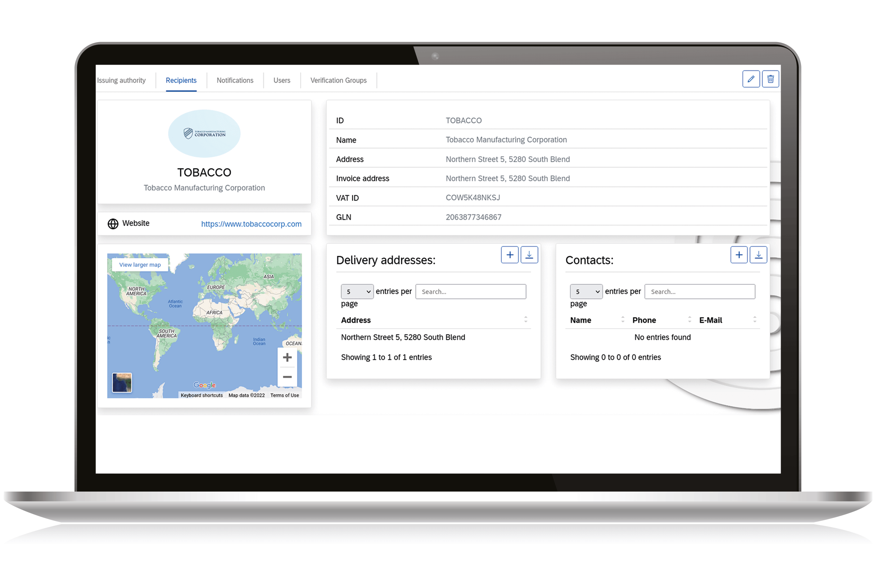
Task: Click the add delivery address icon
Action: pyautogui.click(x=511, y=255)
